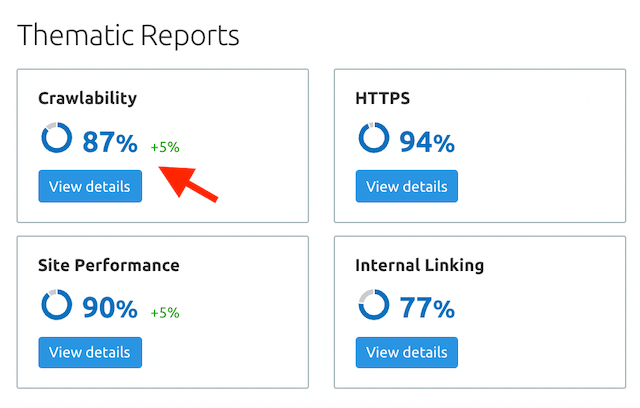Click the 94% HTTPS score
The height and width of the screenshot is (408, 640).
point(427,143)
